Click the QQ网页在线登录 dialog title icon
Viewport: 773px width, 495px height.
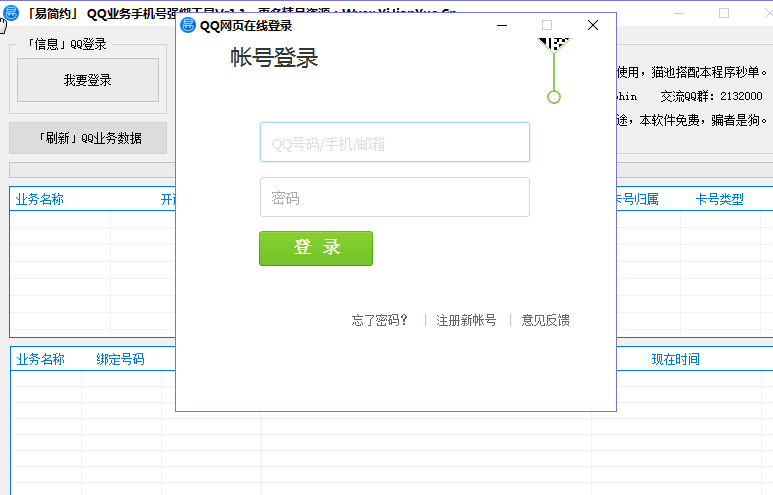point(188,25)
